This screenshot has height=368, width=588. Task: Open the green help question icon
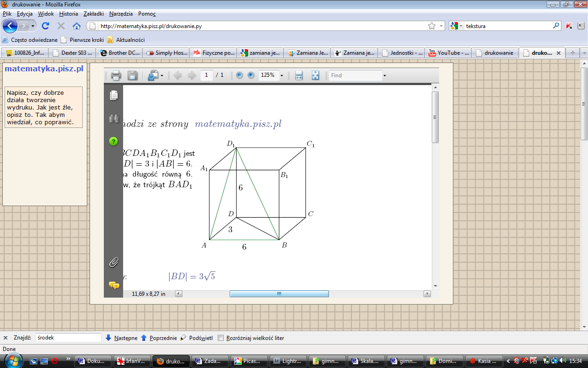point(113,141)
